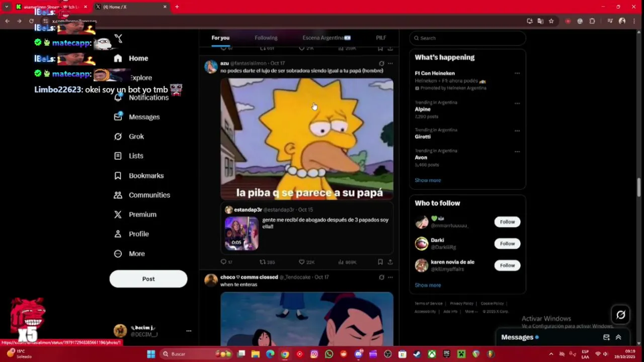The image size is (644, 362).
Task: Open the Alpine trending topic
Action: click(422, 109)
